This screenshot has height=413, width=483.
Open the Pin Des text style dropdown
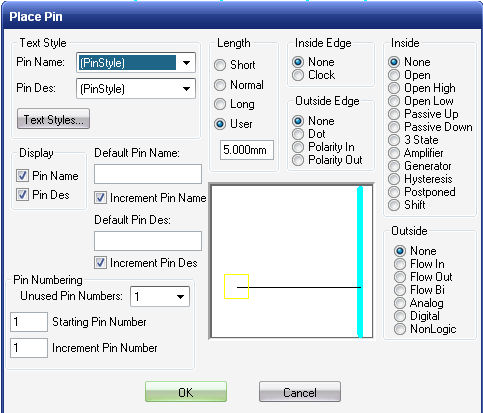[186, 89]
